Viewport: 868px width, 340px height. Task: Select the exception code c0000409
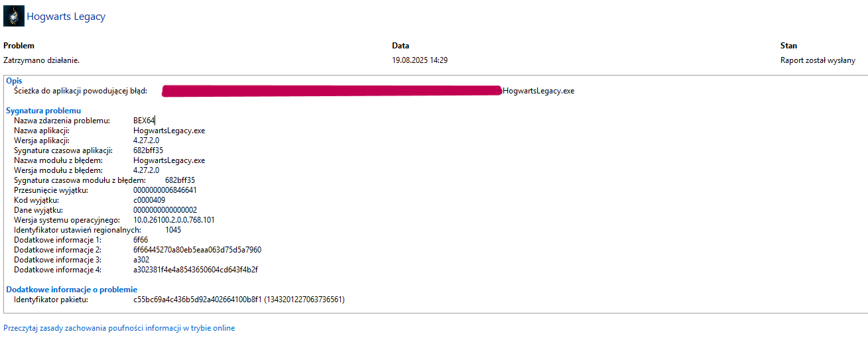point(149,200)
